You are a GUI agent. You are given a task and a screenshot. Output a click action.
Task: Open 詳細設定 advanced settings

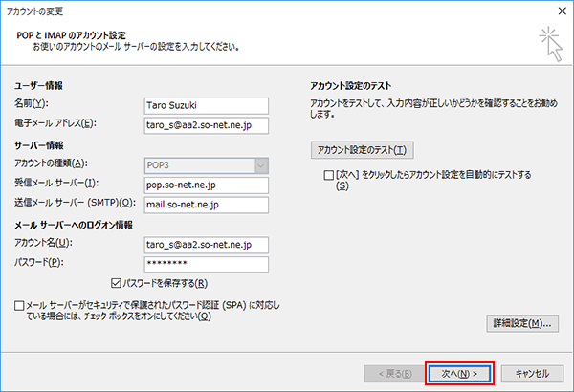(521, 323)
